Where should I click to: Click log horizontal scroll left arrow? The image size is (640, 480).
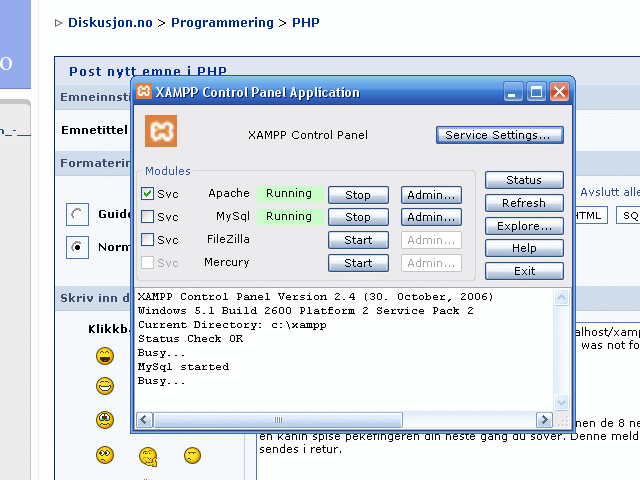[144, 420]
